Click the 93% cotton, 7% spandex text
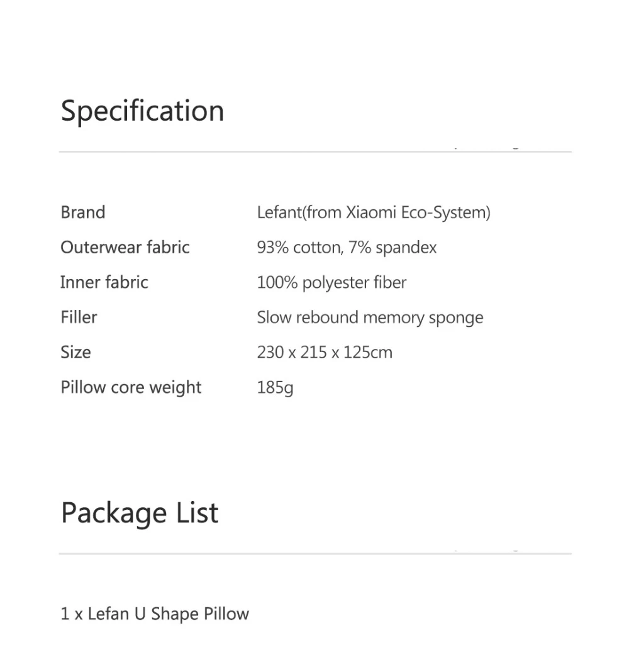The width and height of the screenshot is (629, 672). (347, 248)
